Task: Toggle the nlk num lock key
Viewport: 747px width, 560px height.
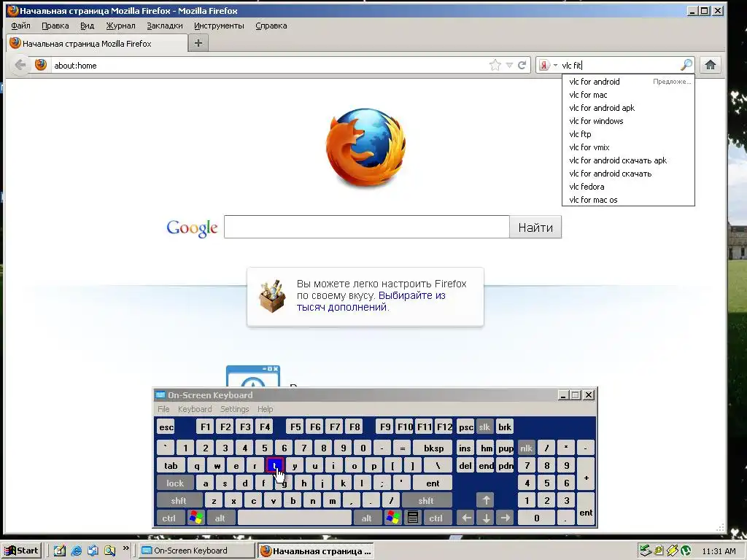Action: click(527, 448)
